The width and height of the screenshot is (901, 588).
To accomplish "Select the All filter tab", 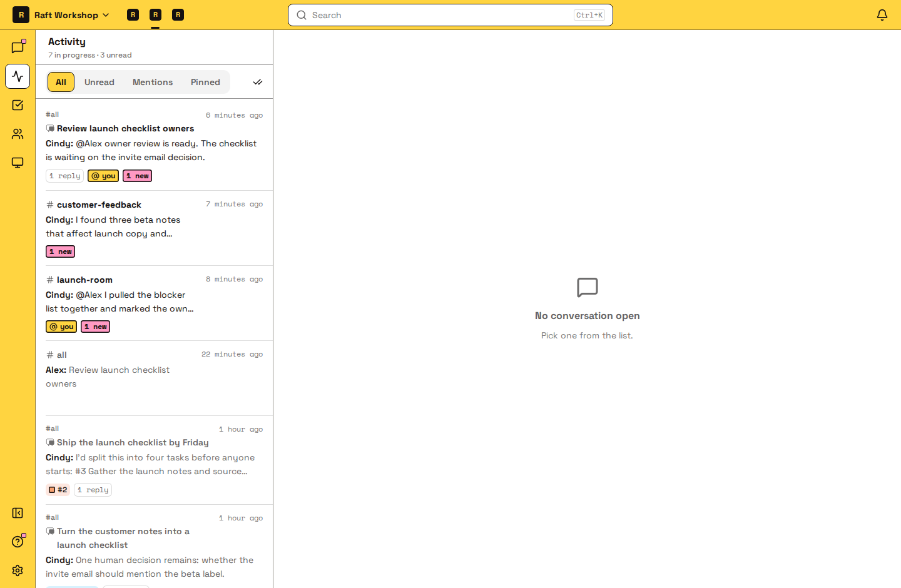I will (61, 82).
